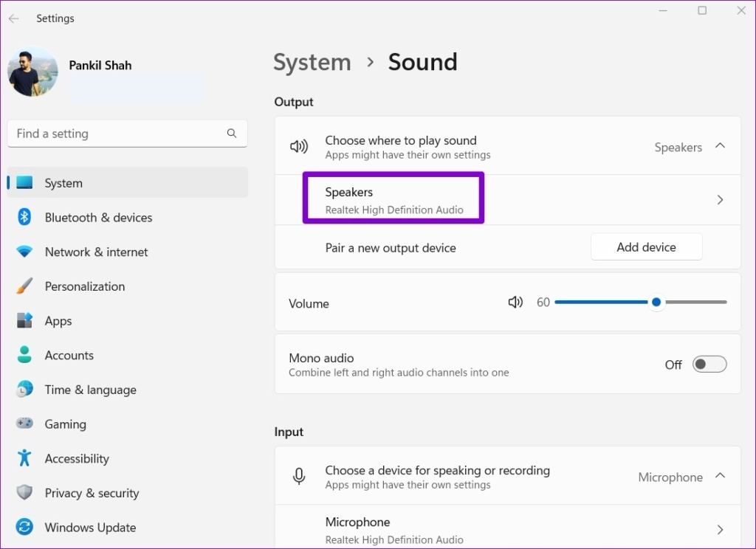Open Microphone device properties
This screenshot has height=549, width=756.
719,529
